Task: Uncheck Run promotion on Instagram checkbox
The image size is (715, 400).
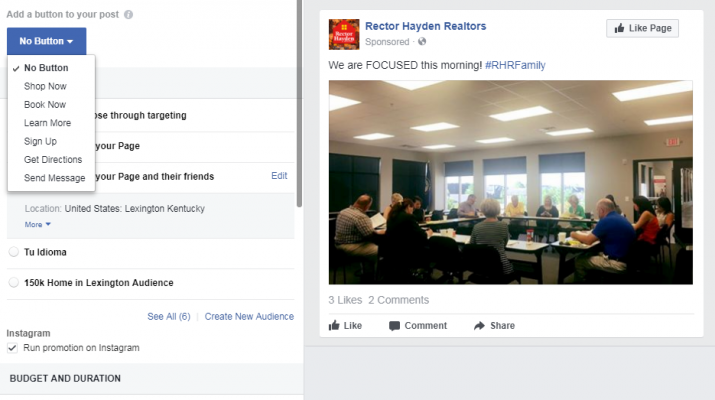Action: pos(12,348)
